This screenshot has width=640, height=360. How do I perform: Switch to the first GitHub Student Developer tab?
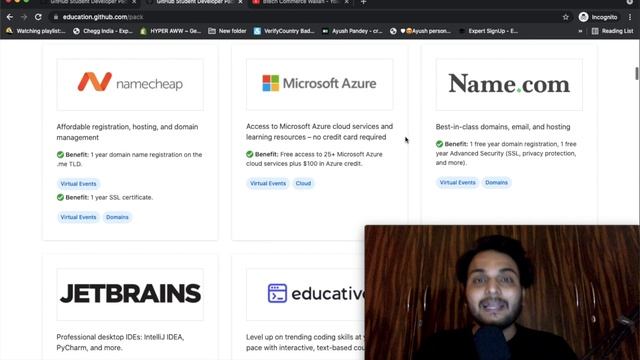[89, 2]
